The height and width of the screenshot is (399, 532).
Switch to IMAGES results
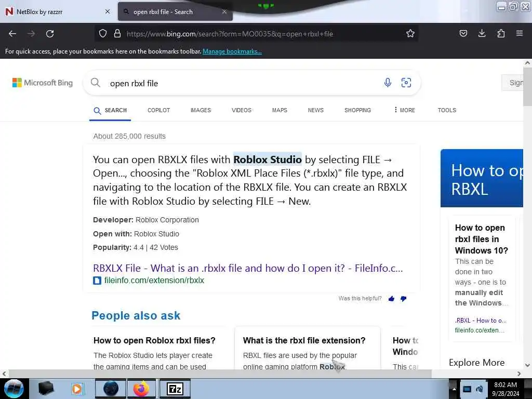coord(201,110)
